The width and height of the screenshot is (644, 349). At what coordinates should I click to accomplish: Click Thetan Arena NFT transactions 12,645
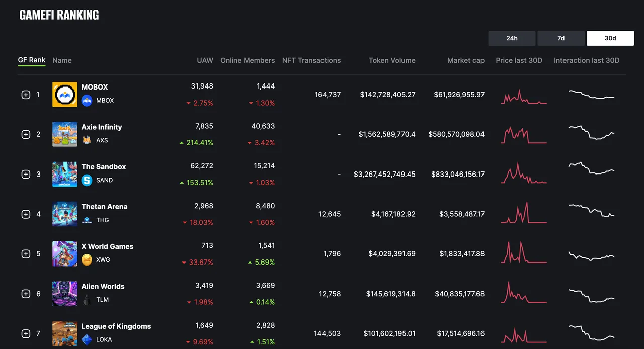click(330, 214)
